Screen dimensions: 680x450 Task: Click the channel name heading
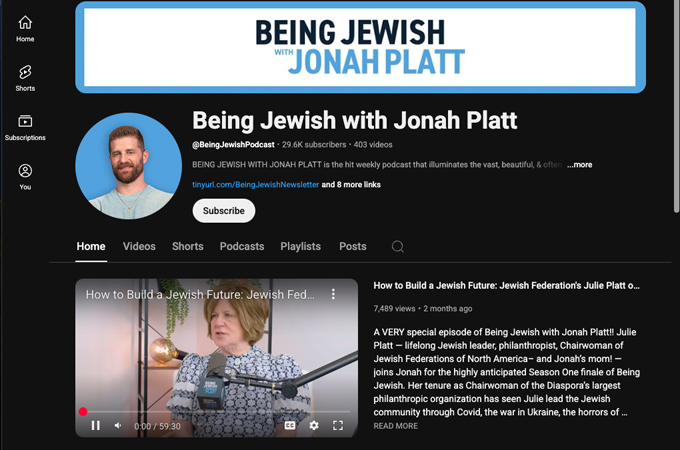pyautogui.click(x=355, y=121)
